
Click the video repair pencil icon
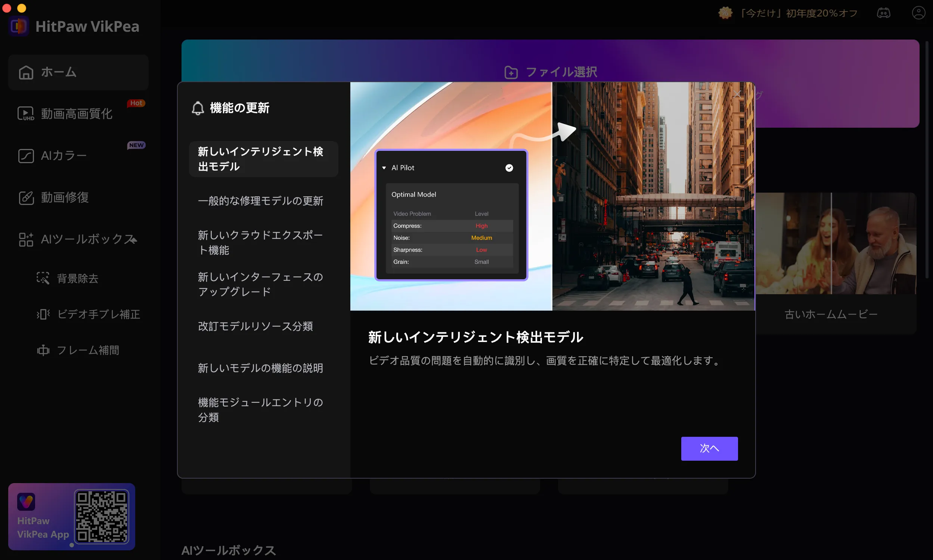(26, 198)
